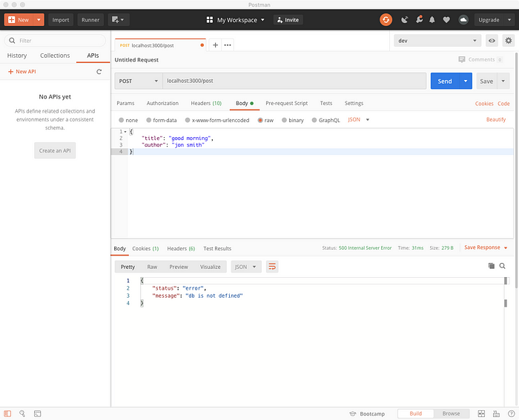Switch to Browse mode
Screen dimensions: 519x420
(x=451, y=413)
